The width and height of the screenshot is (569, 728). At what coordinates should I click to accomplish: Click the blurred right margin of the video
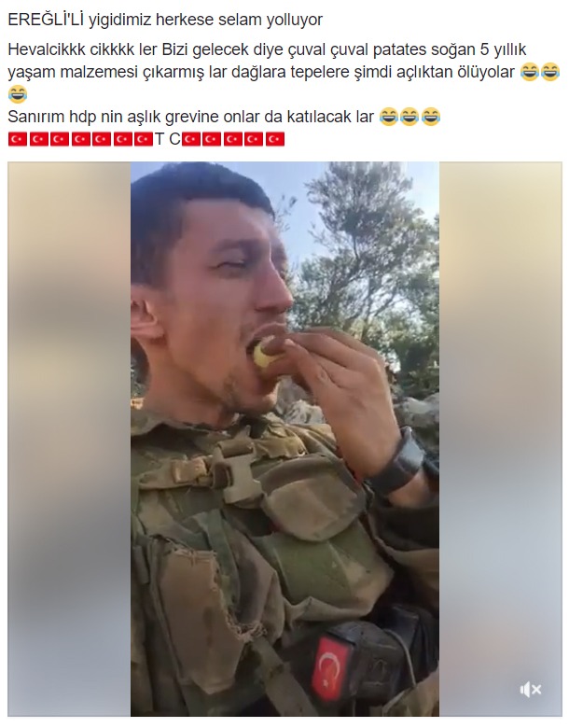[x=500, y=439]
